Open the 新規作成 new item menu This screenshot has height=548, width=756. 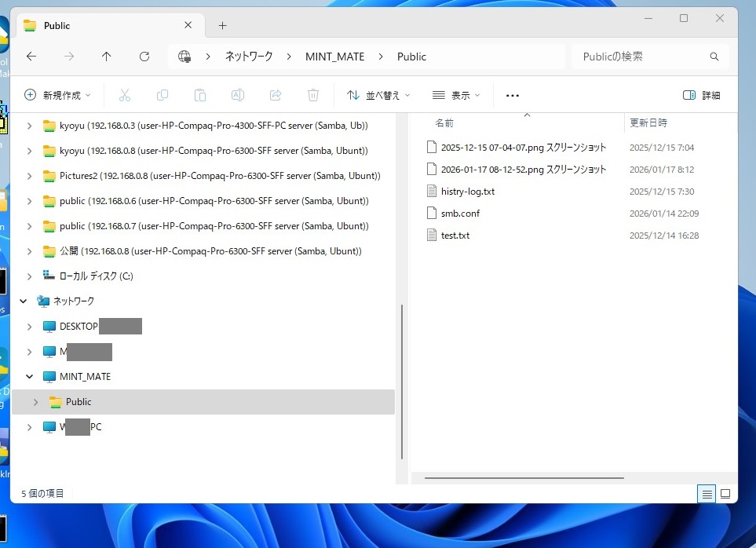pyautogui.click(x=58, y=95)
